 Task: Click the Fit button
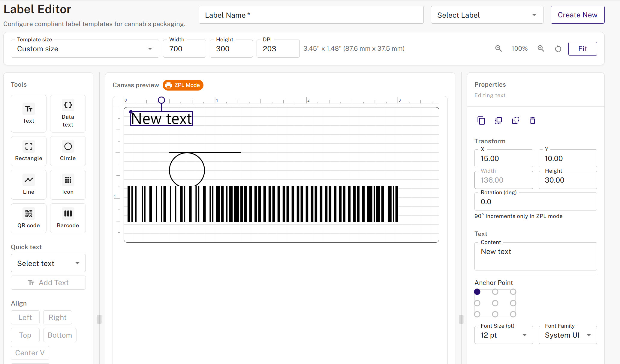point(582,49)
